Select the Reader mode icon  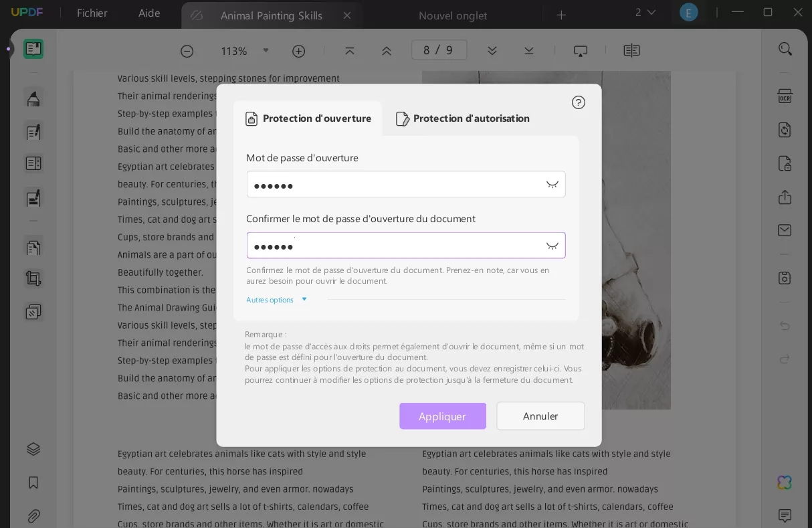[x=33, y=48]
